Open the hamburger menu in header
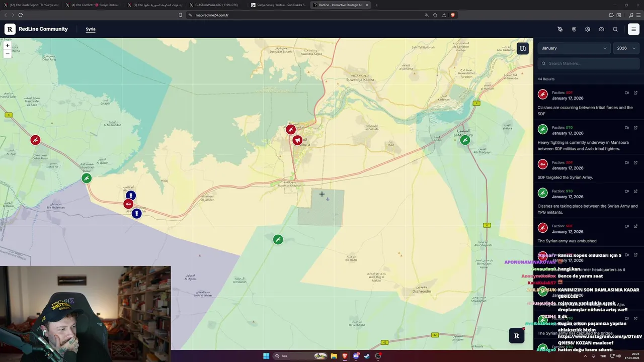 pos(633,29)
